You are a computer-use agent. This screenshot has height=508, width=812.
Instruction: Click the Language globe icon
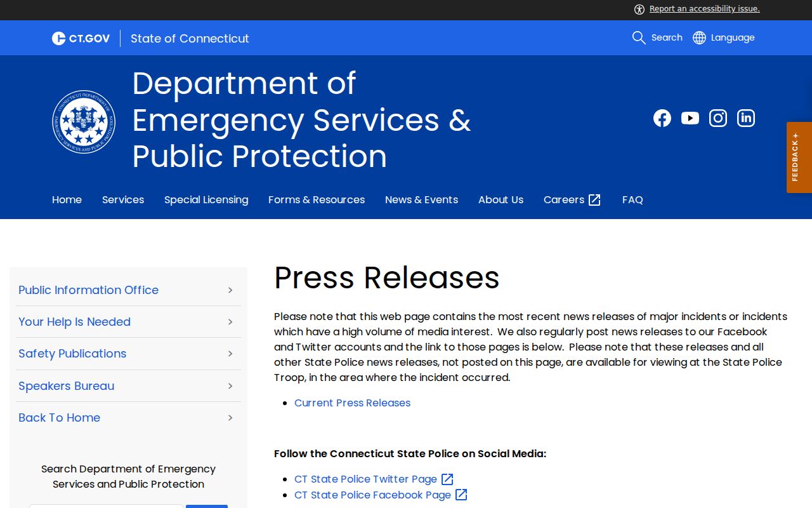pos(699,37)
